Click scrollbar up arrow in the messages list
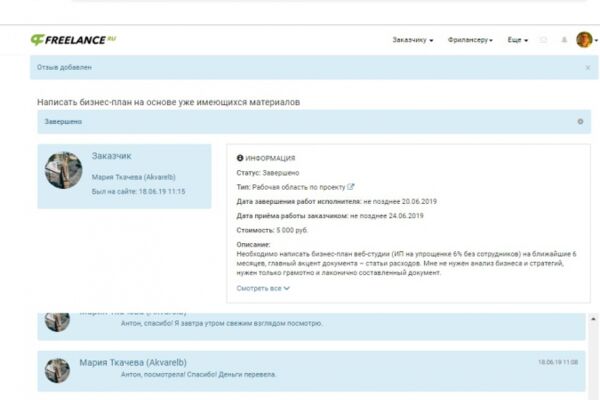This screenshot has height=400, width=600. 593,318
